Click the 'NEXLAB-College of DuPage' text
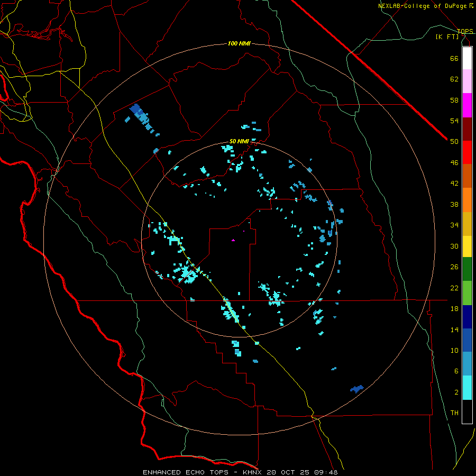The height and width of the screenshot is (476, 476). click(x=422, y=6)
